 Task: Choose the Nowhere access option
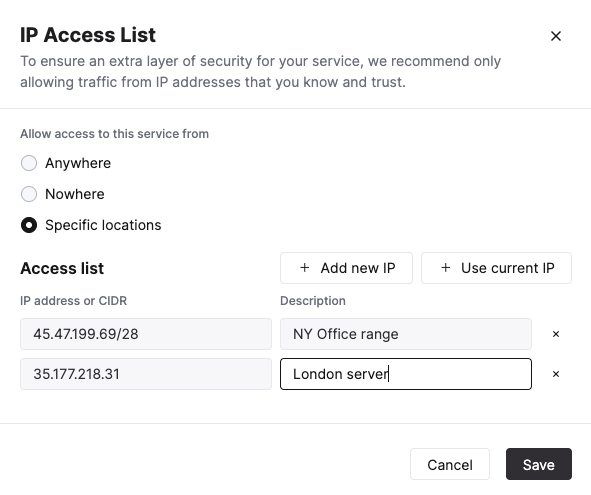pos(29,194)
